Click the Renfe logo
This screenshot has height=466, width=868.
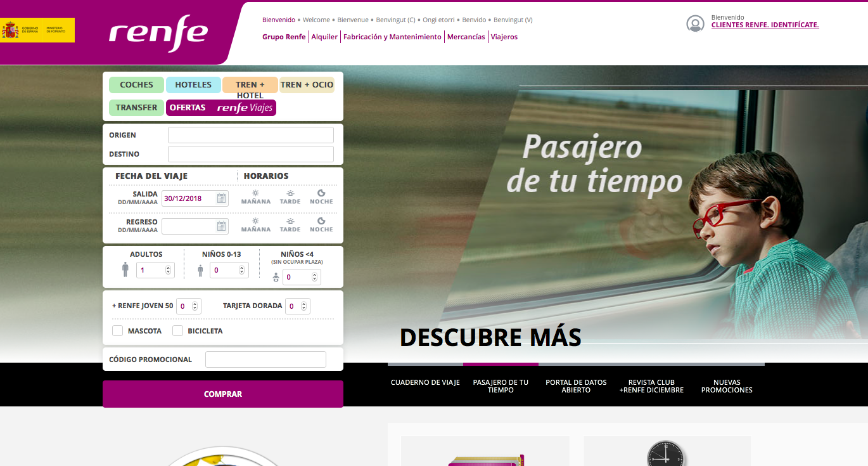(x=158, y=34)
